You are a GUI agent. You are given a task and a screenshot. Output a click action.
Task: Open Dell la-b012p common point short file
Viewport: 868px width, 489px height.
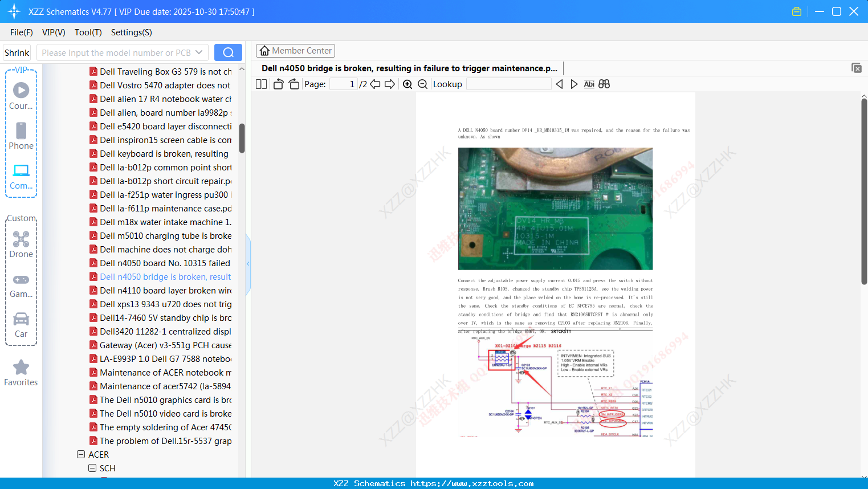[x=161, y=168]
